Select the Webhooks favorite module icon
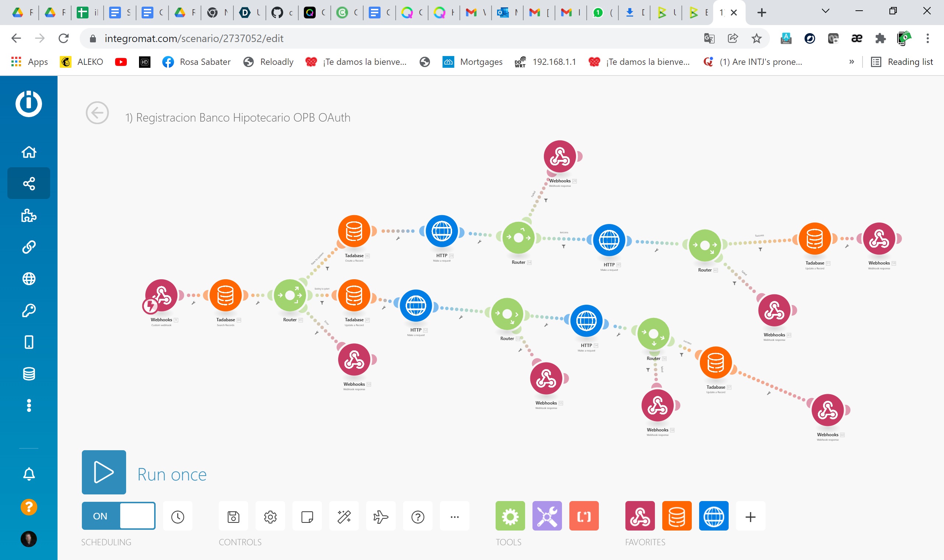 (x=640, y=516)
